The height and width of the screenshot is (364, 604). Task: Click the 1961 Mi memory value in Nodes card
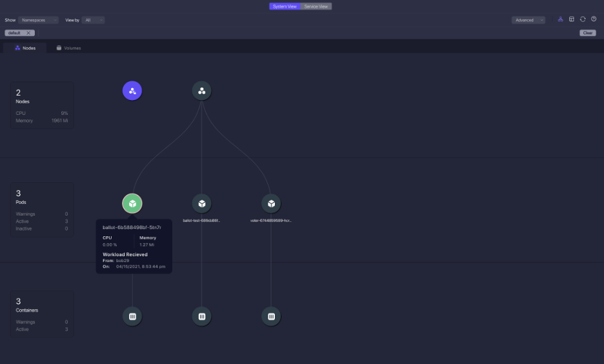click(x=60, y=121)
